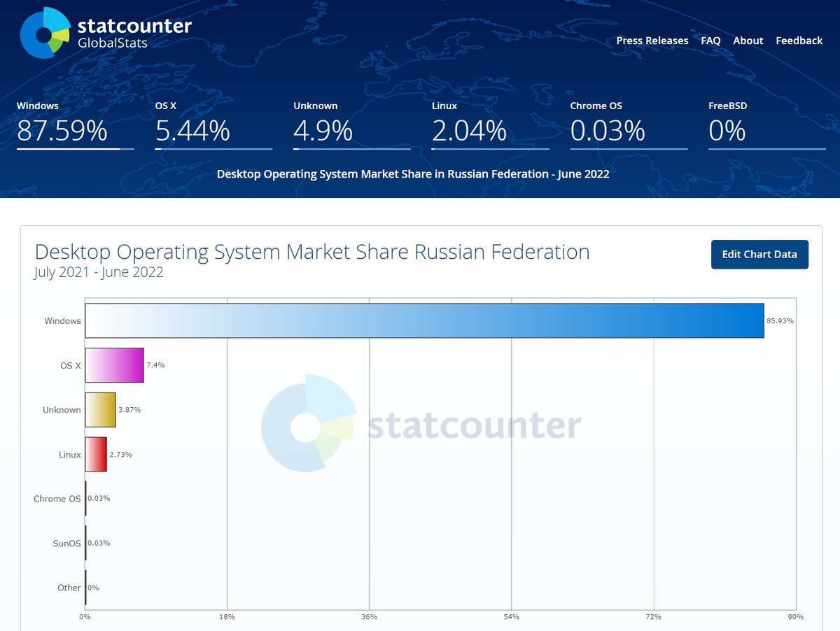
Task: Click the 18% x-axis tick label
Action: [227, 617]
